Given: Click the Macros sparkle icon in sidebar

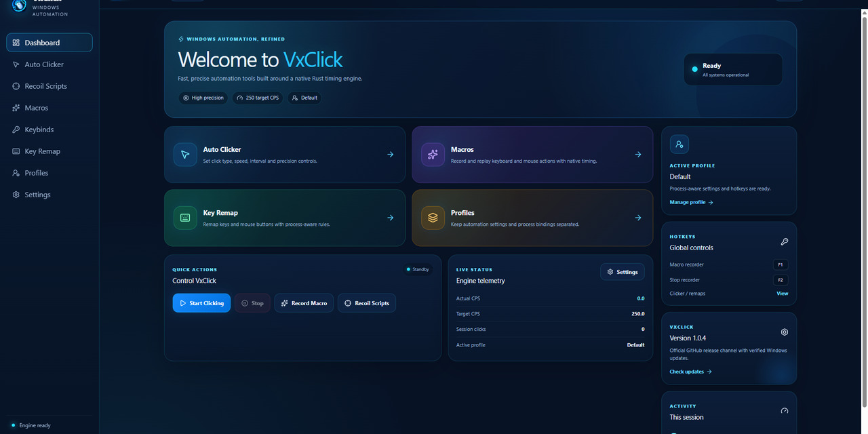Looking at the screenshot, I should coord(16,108).
